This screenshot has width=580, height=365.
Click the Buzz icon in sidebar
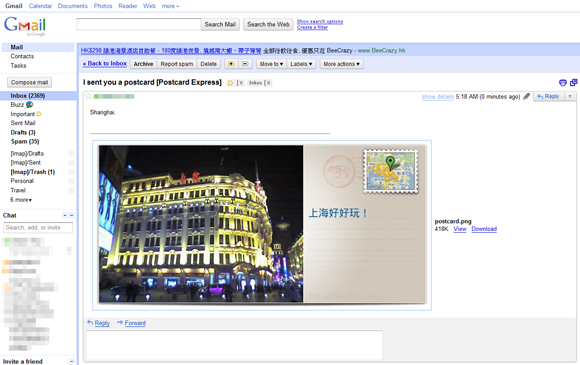[x=30, y=105]
